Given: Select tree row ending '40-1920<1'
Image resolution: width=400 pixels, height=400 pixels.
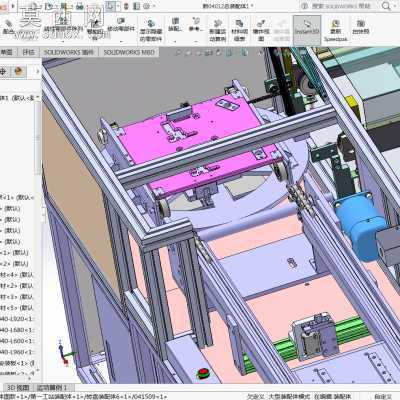Looking at the screenshot, I should (x=17, y=319).
